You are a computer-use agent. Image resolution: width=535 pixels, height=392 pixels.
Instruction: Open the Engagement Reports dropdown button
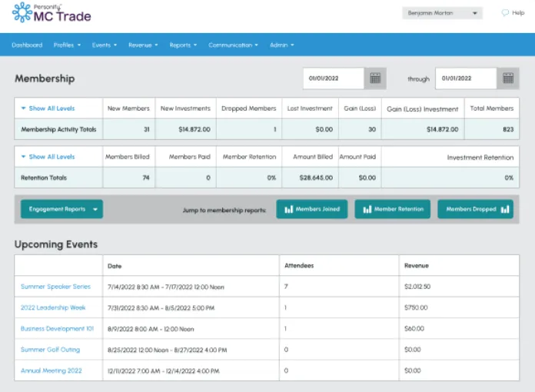pos(61,209)
